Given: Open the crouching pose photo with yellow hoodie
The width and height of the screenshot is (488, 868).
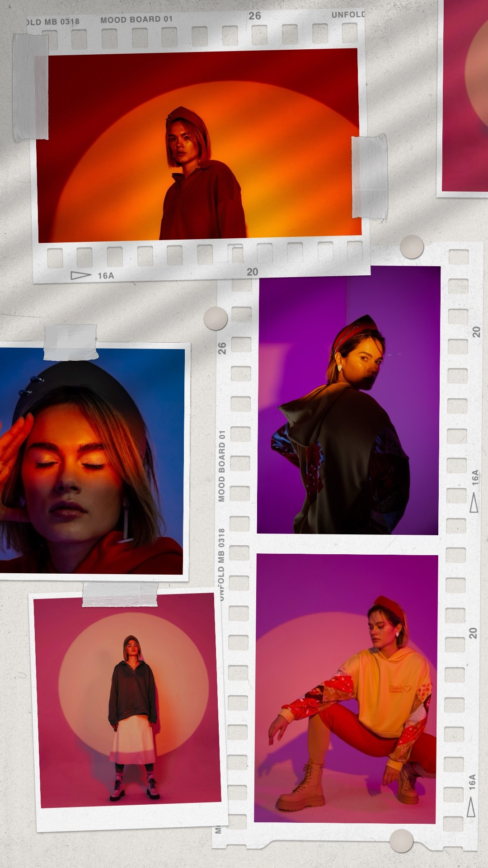Looking at the screenshot, I should coord(346,688).
